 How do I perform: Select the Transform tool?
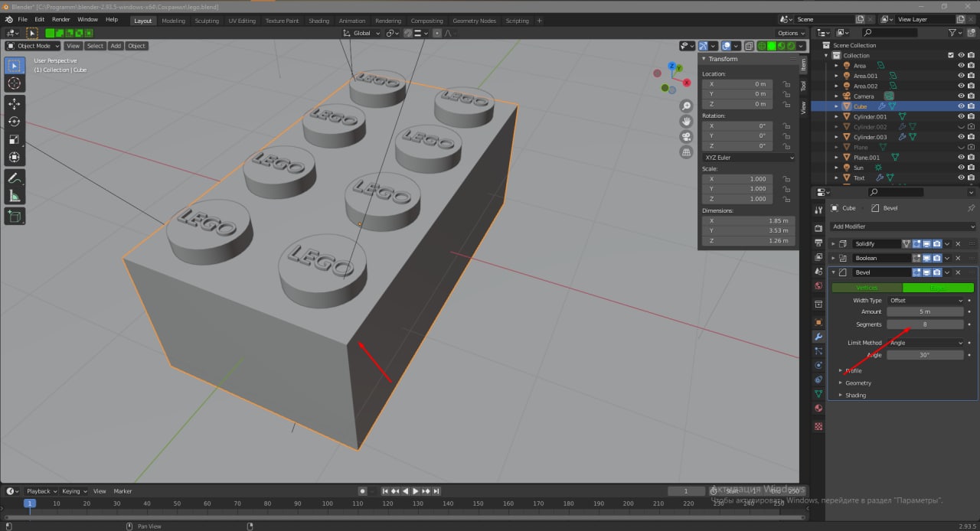point(15,157)
